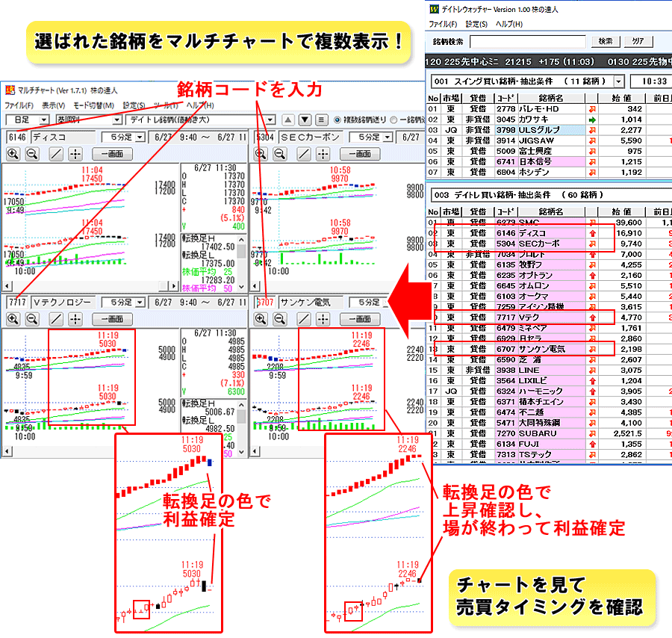The height and width of the screenshot is (638, 672).
Task: Select the 7717 Vテク row in list
Action: coord(523,318)
